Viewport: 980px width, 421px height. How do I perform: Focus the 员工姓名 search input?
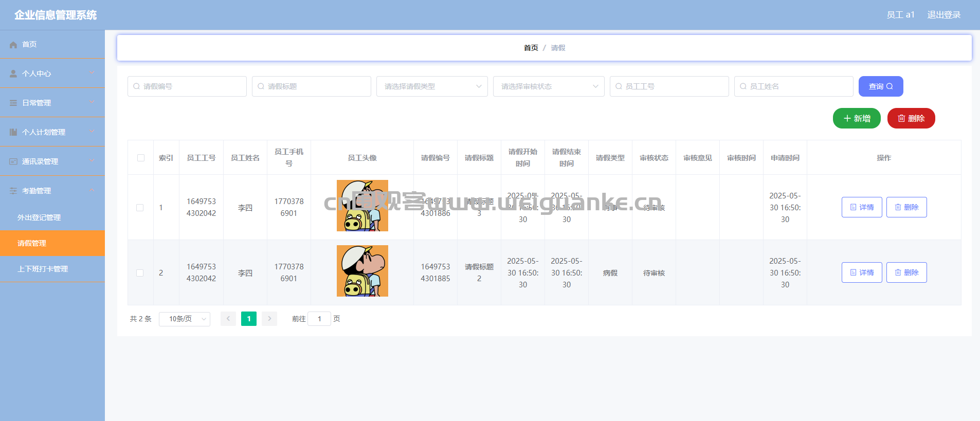[x=794, y=86]
